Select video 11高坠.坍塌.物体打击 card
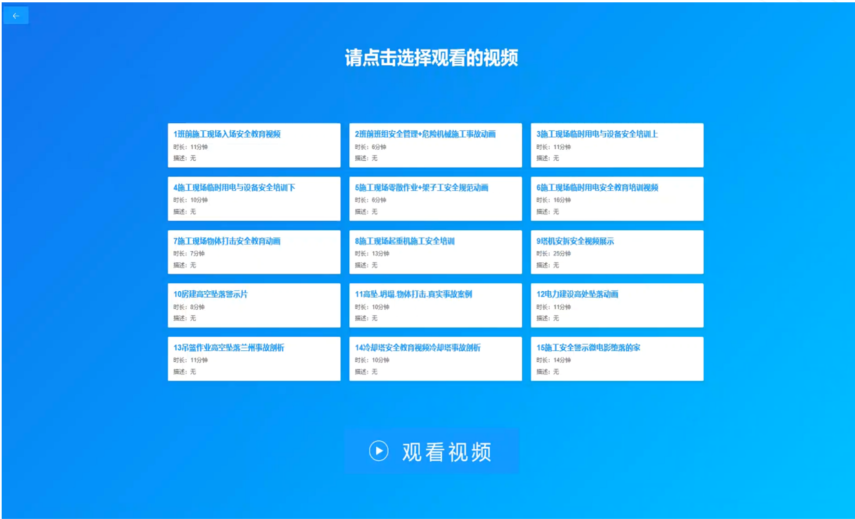 [435, 305]
